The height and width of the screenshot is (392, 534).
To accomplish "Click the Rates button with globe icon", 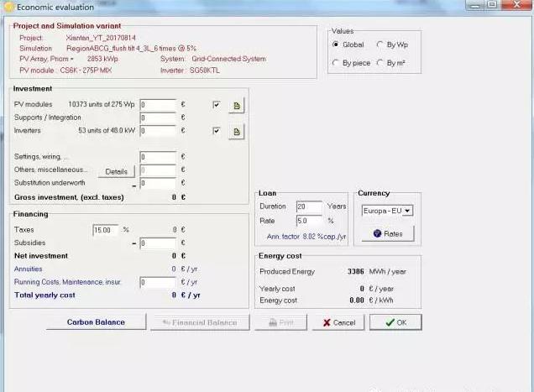I will tap(387, 233).
